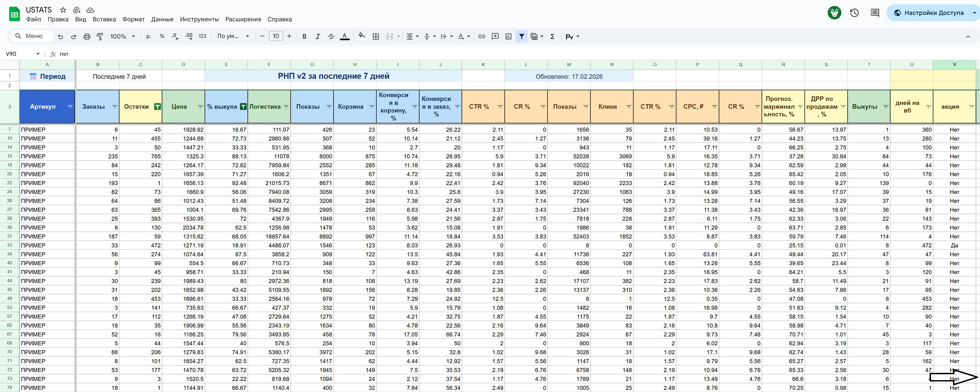980x392 pixels.
Task: Open the borders tool
Action: [x=376, y=36]
